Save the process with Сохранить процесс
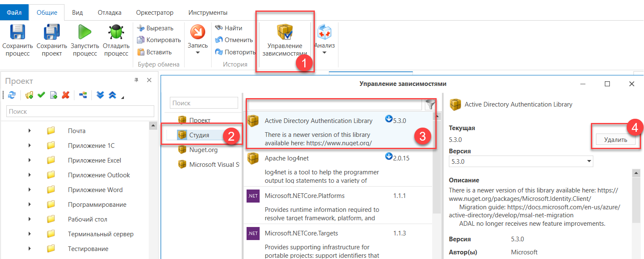This screenshot has width=644, height=259. pyautogui.click(x=17, y=40)
